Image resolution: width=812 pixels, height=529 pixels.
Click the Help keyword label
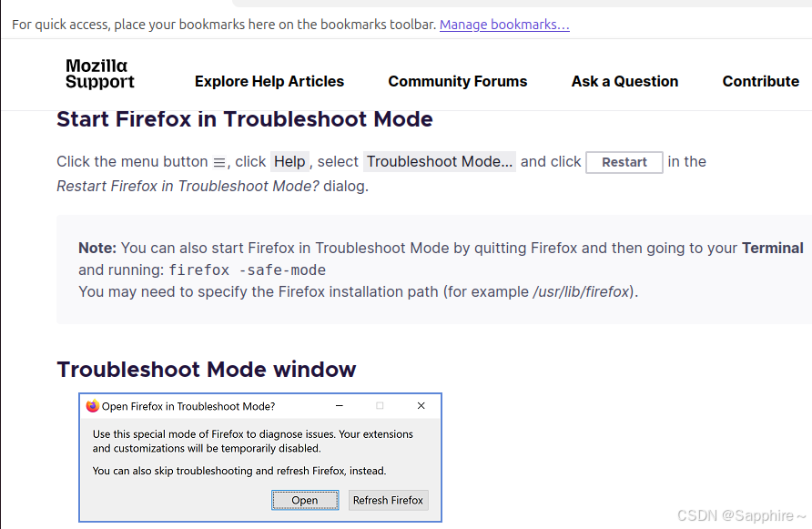pos(289,162)
